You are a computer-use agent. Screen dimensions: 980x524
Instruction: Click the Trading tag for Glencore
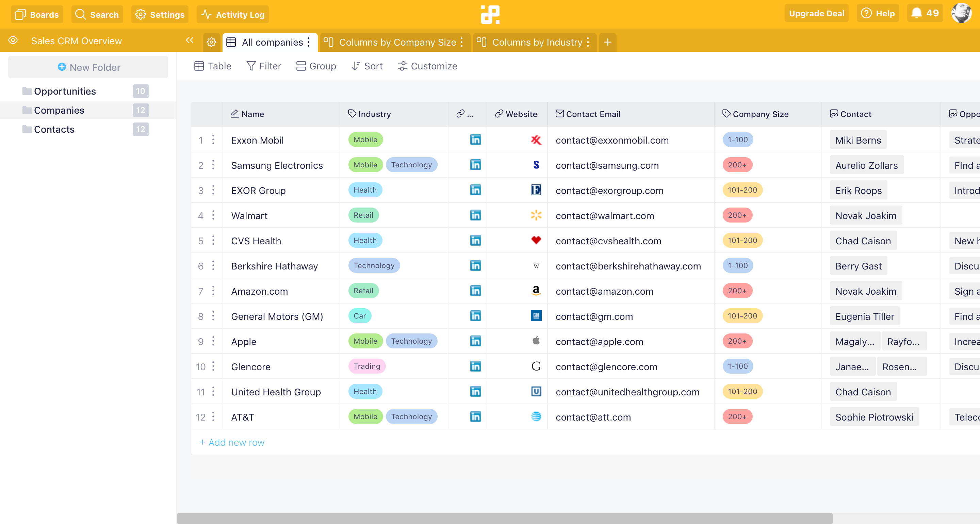point(367,366)
